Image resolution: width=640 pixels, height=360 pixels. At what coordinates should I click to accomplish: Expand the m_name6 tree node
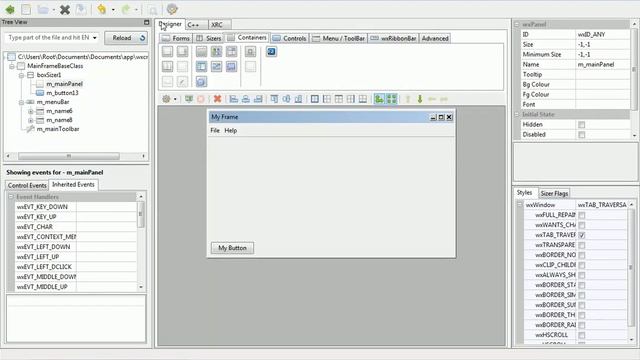[31, 111]
